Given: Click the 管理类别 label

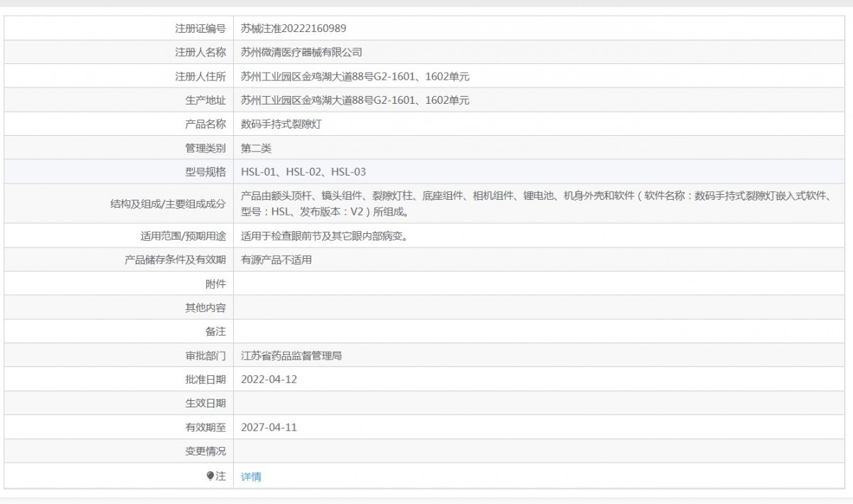Looking at the screenshot, I should (205, 149).
